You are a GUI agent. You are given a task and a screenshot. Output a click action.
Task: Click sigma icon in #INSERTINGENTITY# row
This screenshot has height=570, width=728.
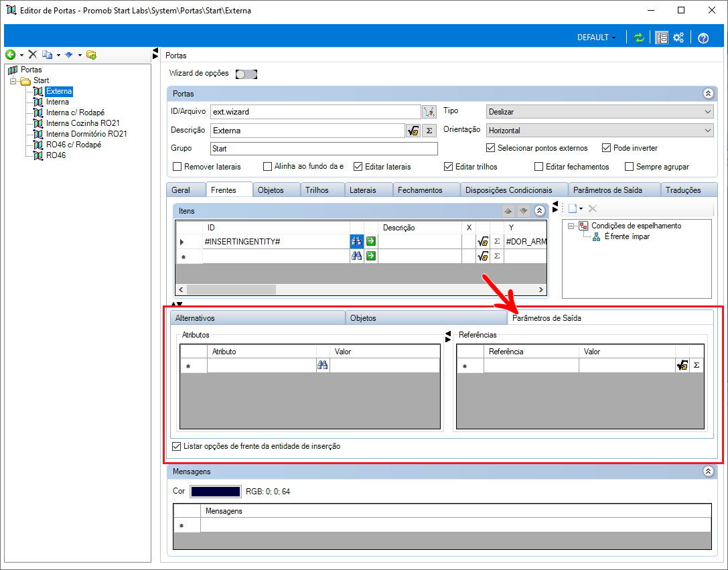[497, 241]
